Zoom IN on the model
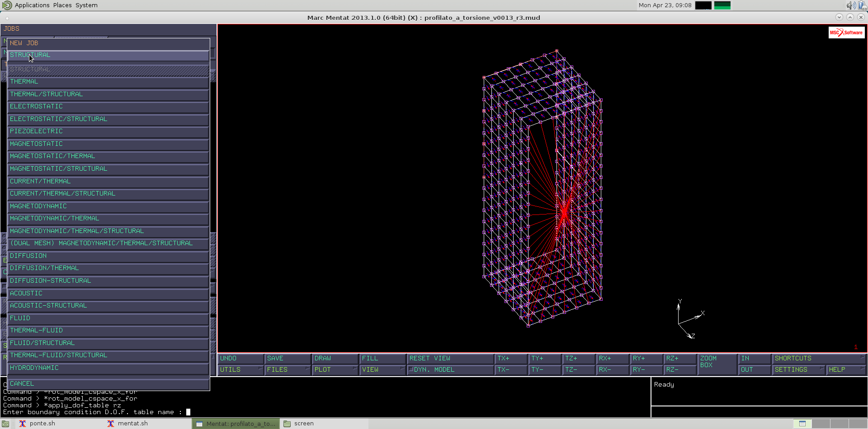This screenshot has height=429, width=868. point(755,359)
